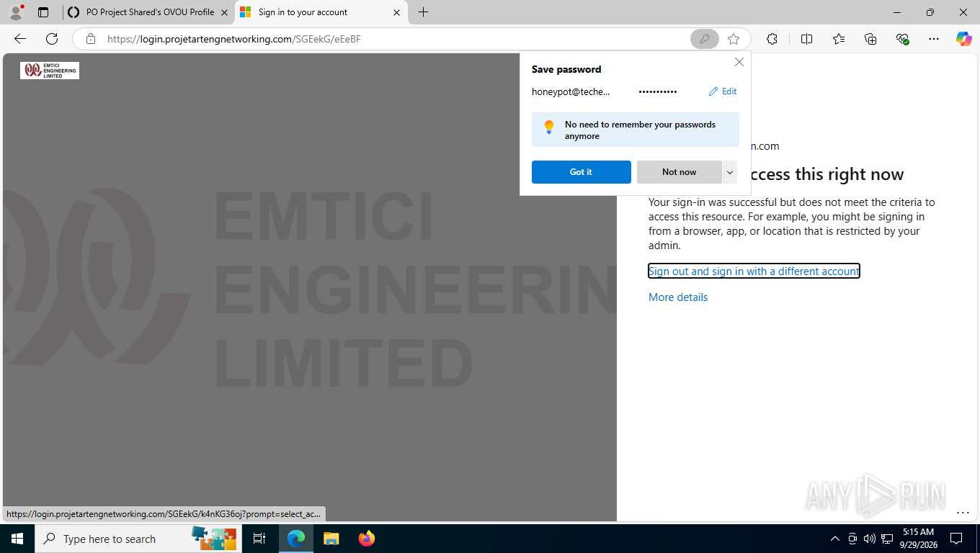Edit the saved password credentials
The height and width of the screenshot is (553, 980).
coord(723,91)
